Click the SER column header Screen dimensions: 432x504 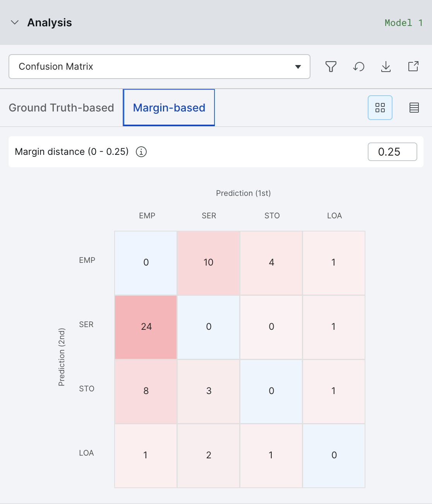click(x=209, y=216)
